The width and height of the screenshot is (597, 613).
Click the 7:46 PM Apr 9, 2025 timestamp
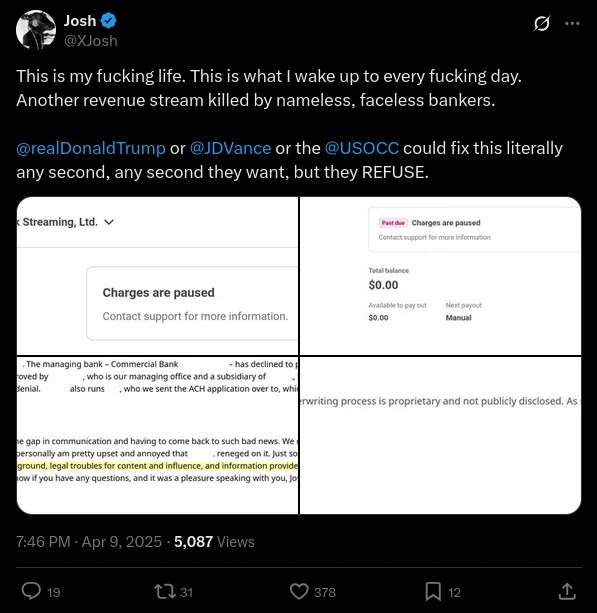point(89,542)
